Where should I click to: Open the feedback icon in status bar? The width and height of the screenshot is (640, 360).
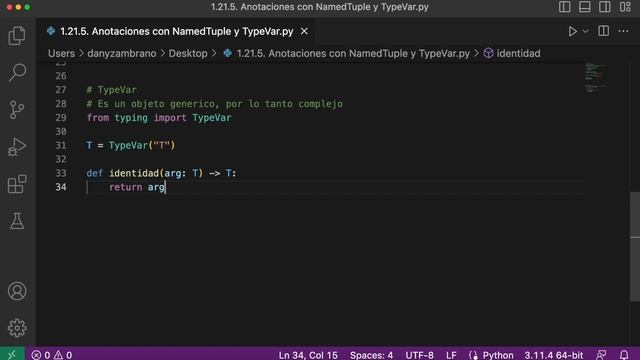point(601,355)
